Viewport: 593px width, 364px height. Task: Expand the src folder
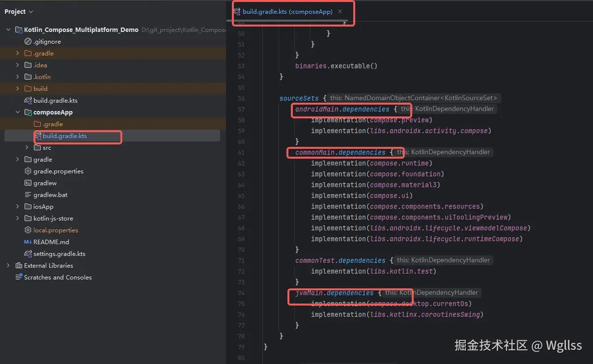pyautogui.click(x=27, y=147)
